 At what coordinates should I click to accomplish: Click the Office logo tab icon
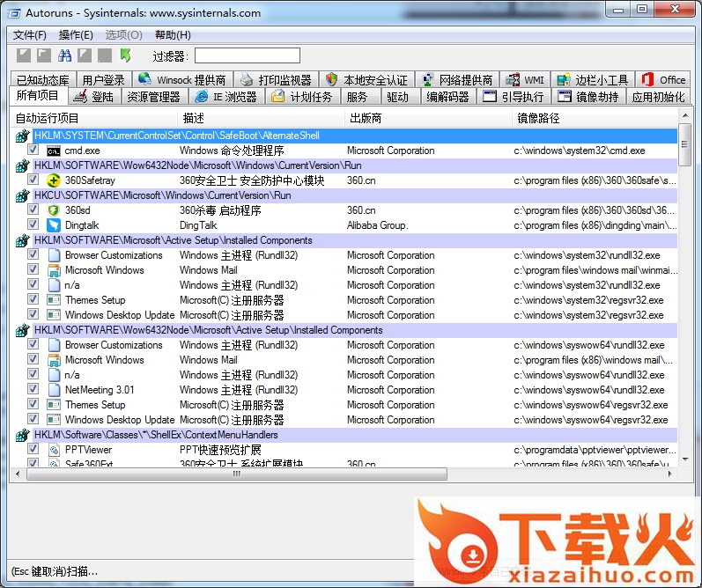click(647, 79)
